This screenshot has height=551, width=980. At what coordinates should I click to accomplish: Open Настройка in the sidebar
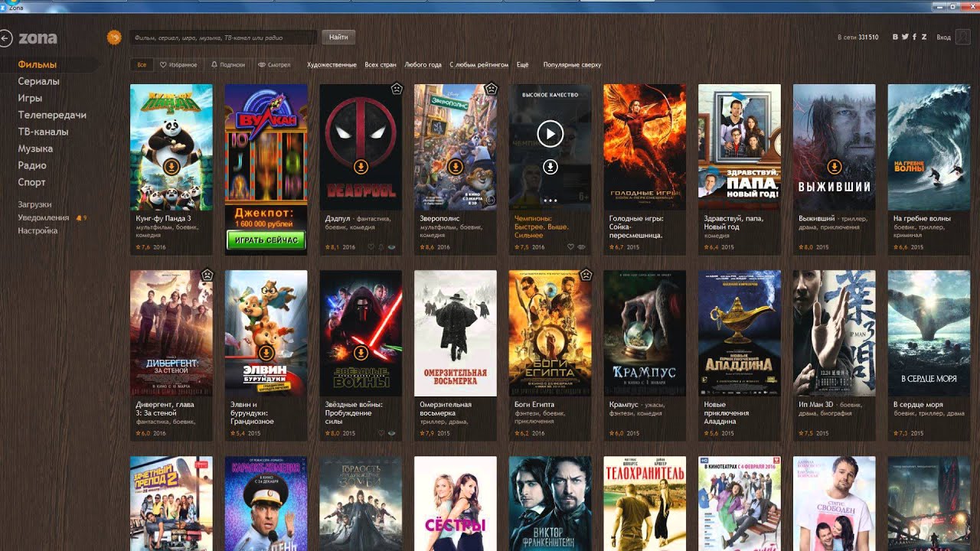pos(38,230)
